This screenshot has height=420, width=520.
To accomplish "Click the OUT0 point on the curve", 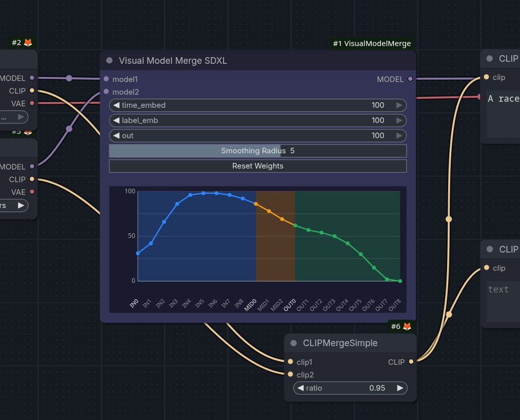I will point(295,226).
